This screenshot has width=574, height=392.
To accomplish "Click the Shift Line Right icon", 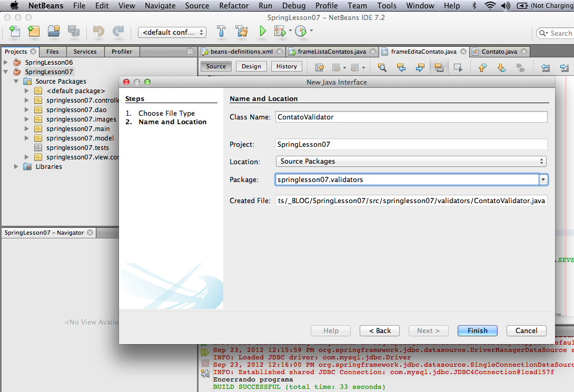I will (x=564, y=67).
